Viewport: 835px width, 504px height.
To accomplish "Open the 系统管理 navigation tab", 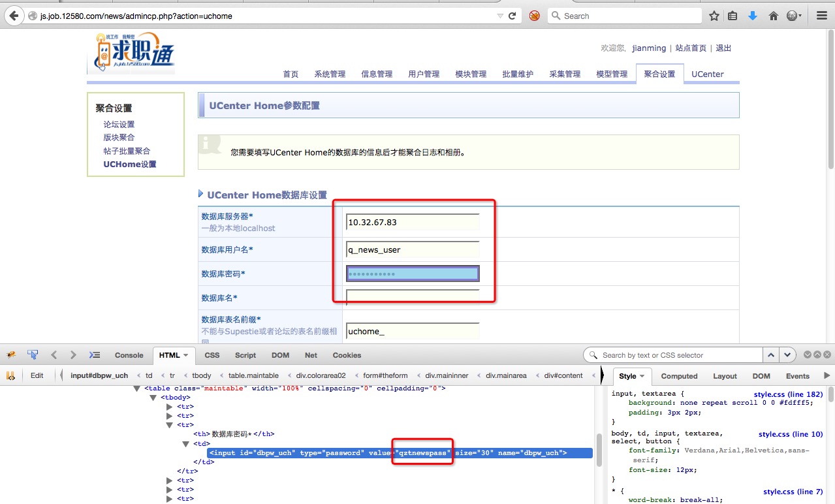I will point(330,74).
